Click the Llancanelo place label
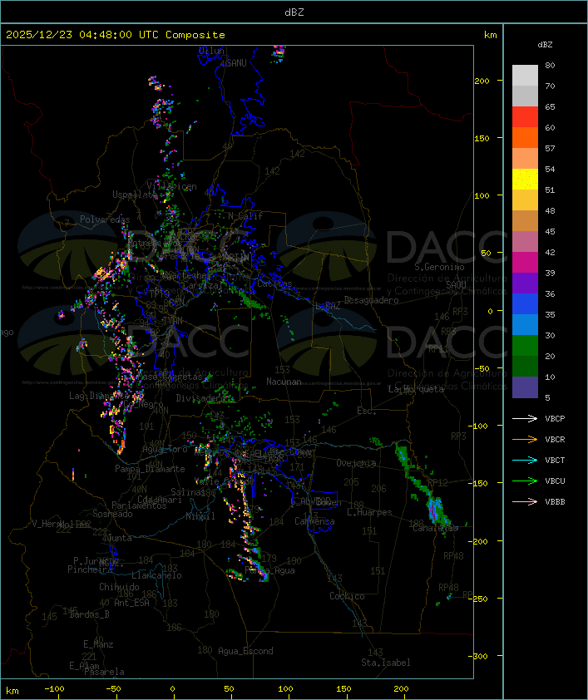The image size is (588, 700). [156, 575]
